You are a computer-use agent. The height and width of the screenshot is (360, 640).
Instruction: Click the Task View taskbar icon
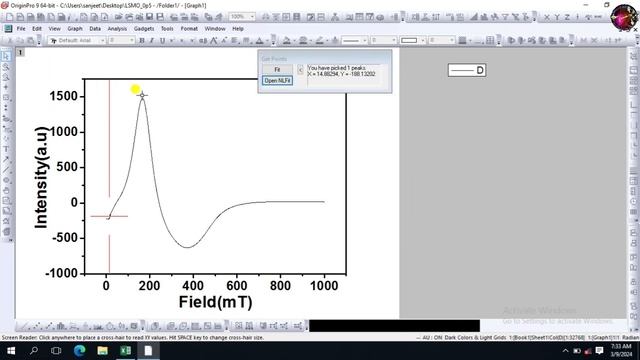[56, 351]
